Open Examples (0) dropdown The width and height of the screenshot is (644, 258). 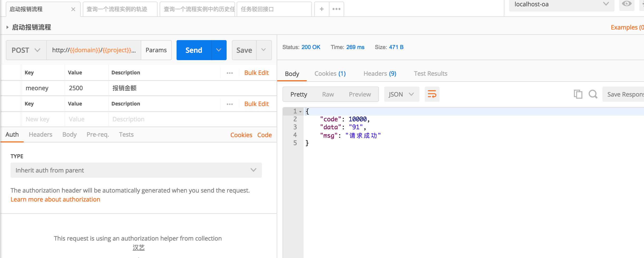(627, 27)
